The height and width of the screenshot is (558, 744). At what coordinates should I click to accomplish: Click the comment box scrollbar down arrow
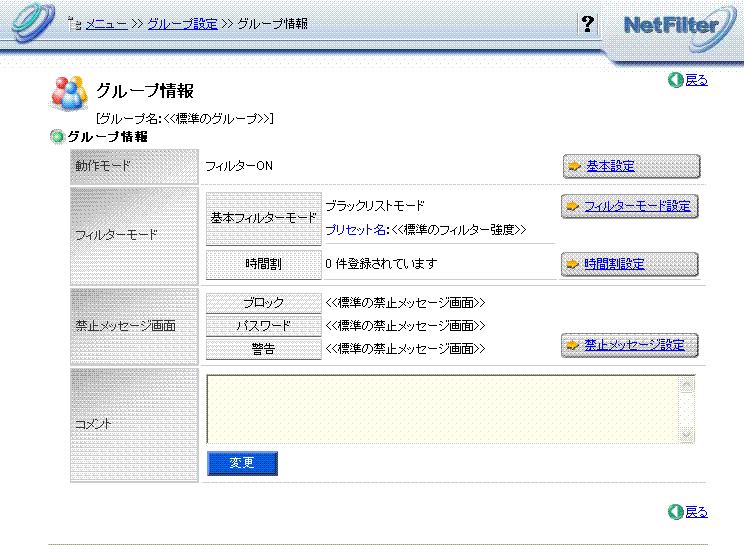[x=686, y=434]
